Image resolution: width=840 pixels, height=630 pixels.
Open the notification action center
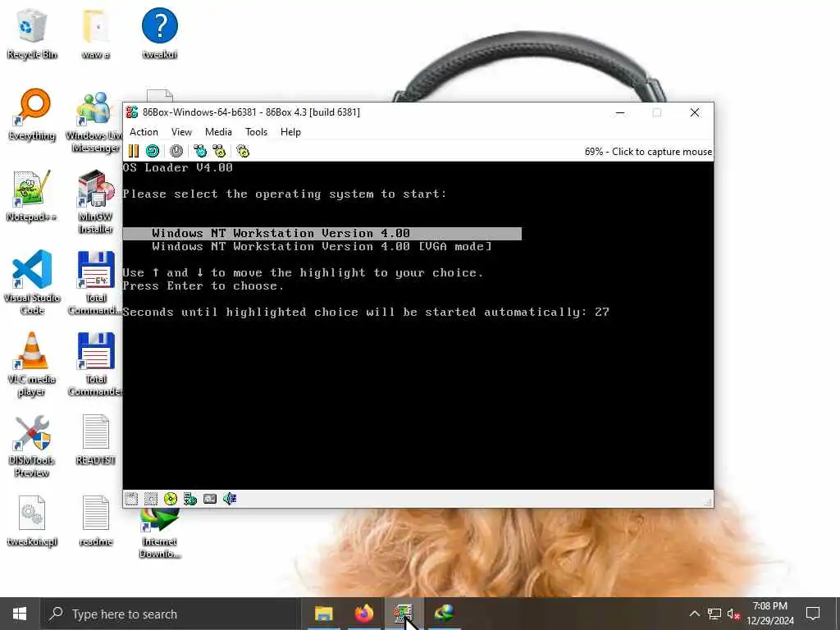coord(813,614)
